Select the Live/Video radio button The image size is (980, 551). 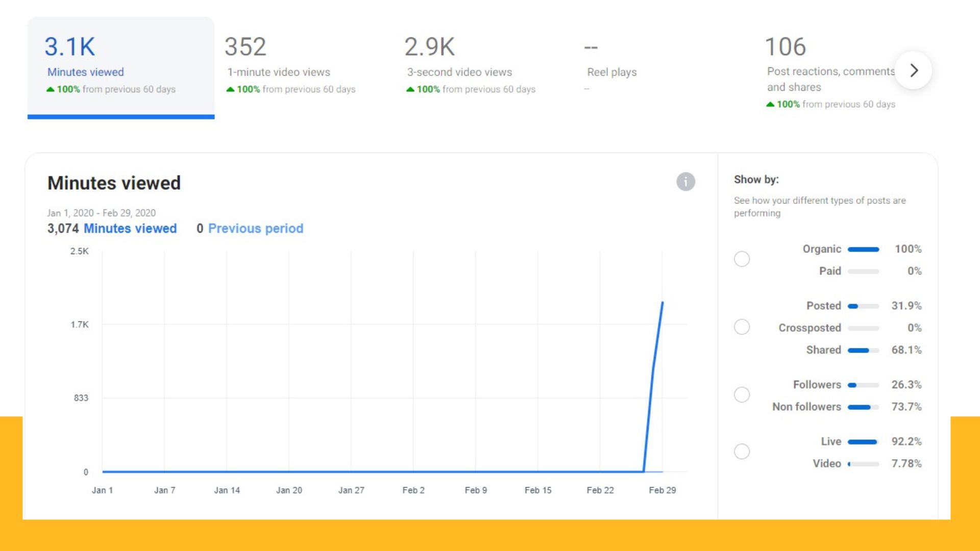(742, 452)
